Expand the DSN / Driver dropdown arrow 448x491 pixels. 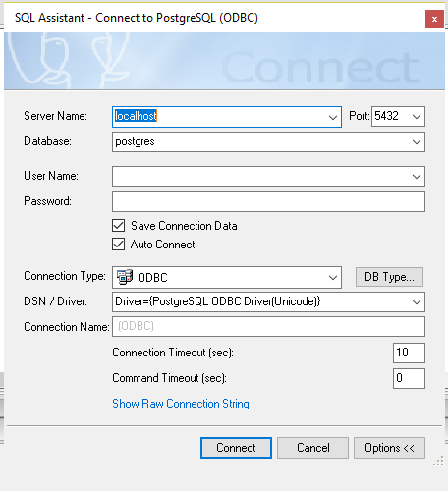click(x=417, y=301)
